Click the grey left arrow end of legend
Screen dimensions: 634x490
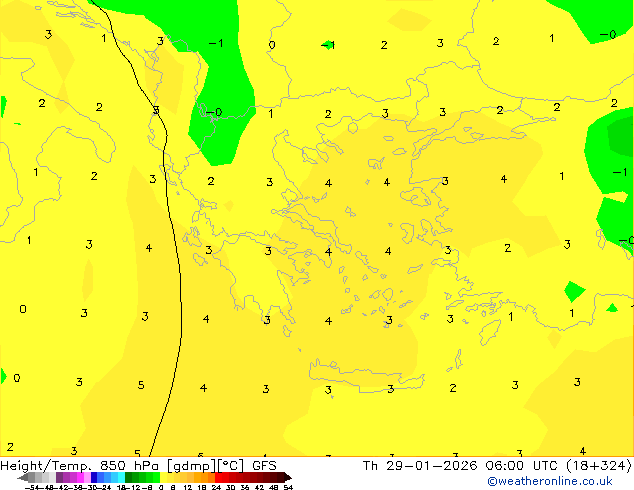23,477
